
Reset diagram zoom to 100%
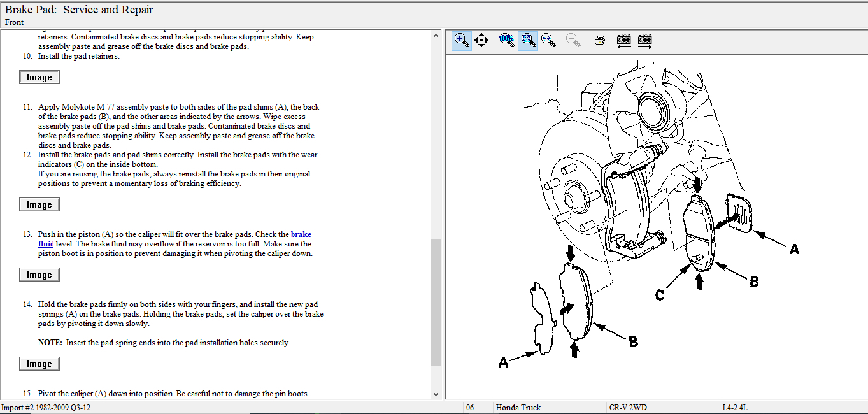tap(507, 41)
